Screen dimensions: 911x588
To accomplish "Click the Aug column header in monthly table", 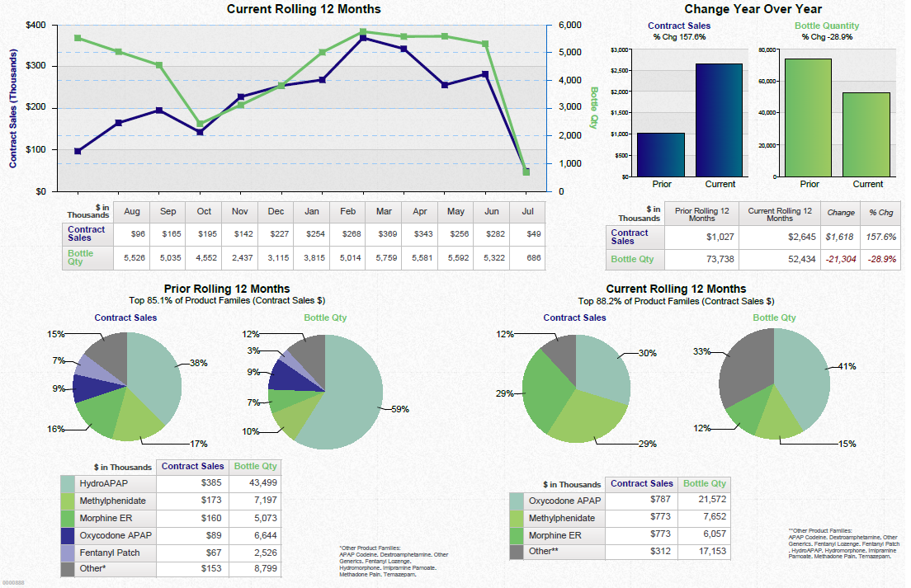I will pyautogui.click(x=131, y=211).
